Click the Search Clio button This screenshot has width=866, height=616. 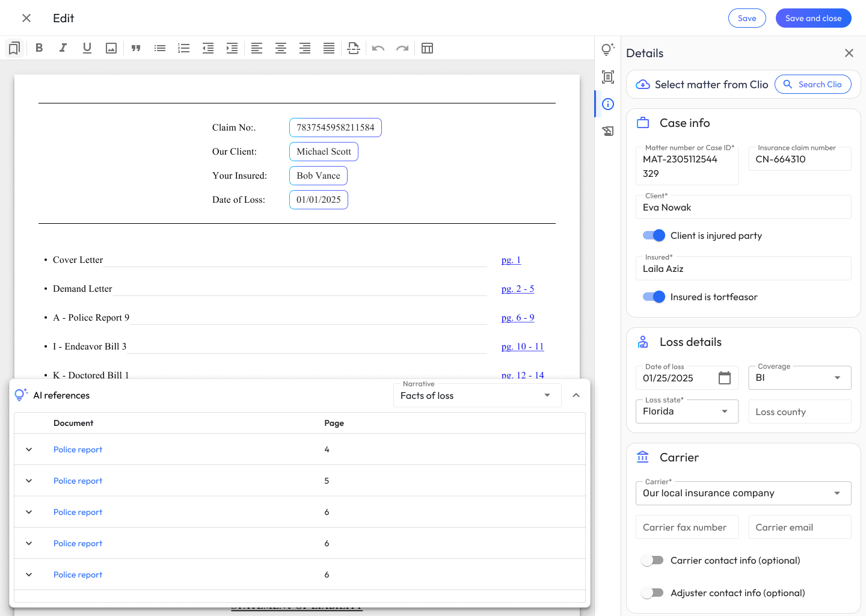813,84
